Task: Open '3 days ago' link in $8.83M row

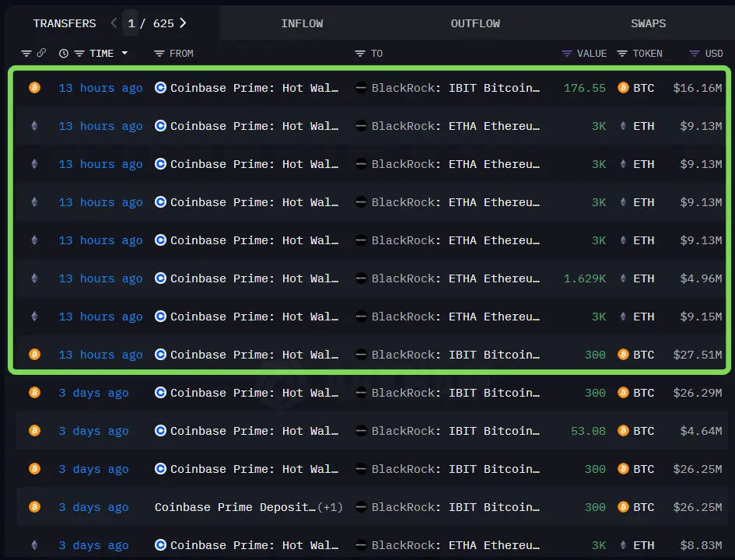Action: [93, 545]
